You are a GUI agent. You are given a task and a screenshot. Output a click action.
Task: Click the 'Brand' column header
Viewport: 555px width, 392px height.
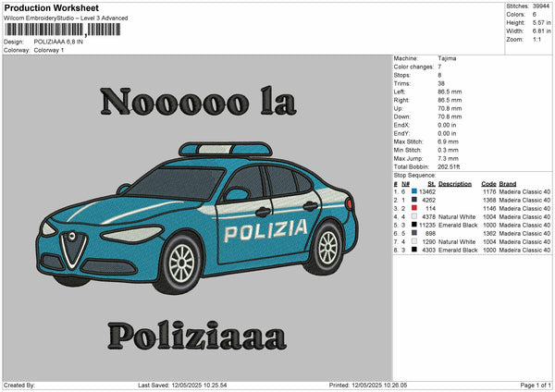(x=508, y=184)
